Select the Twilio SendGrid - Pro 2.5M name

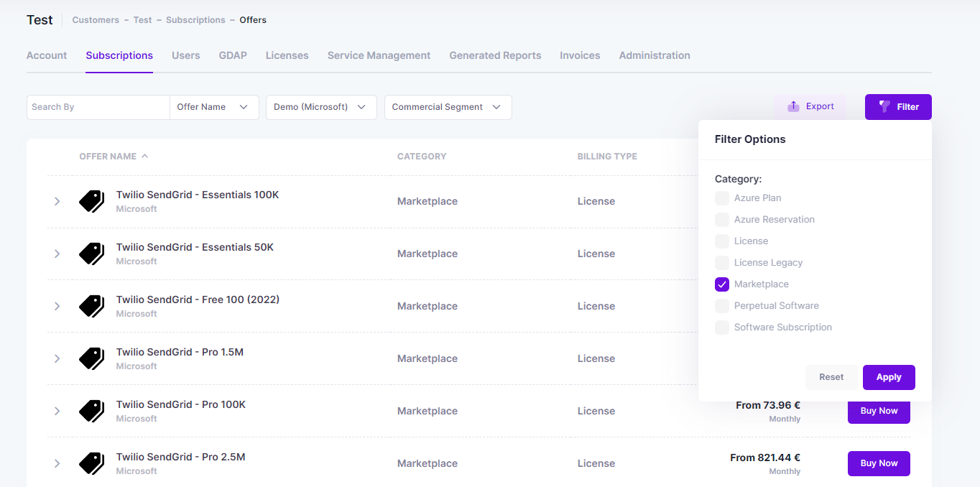tap(180, 457)
